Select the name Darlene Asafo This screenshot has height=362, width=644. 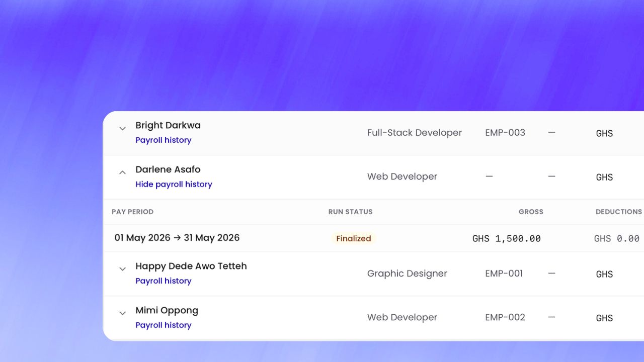coord(168,169)
